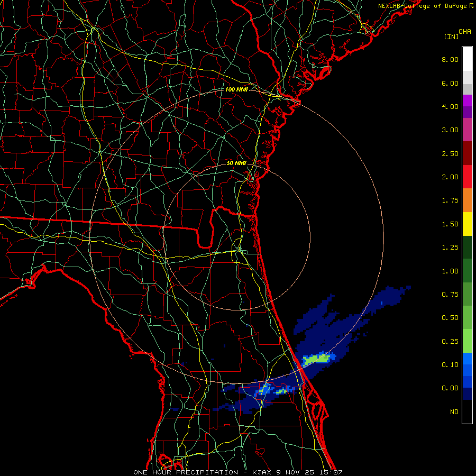The image size is (476, 476).
Task: Select the "1.75" legend value
Action: click(x=450, y=200)
